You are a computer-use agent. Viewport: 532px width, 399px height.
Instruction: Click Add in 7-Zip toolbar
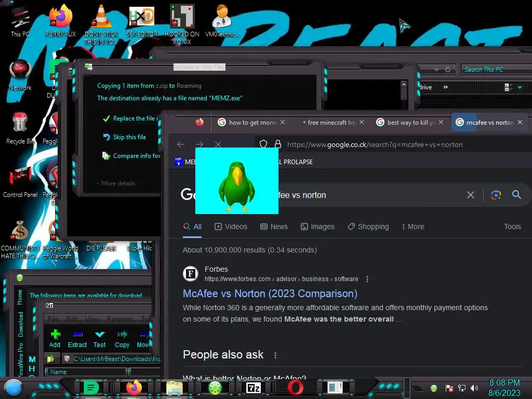55,339
